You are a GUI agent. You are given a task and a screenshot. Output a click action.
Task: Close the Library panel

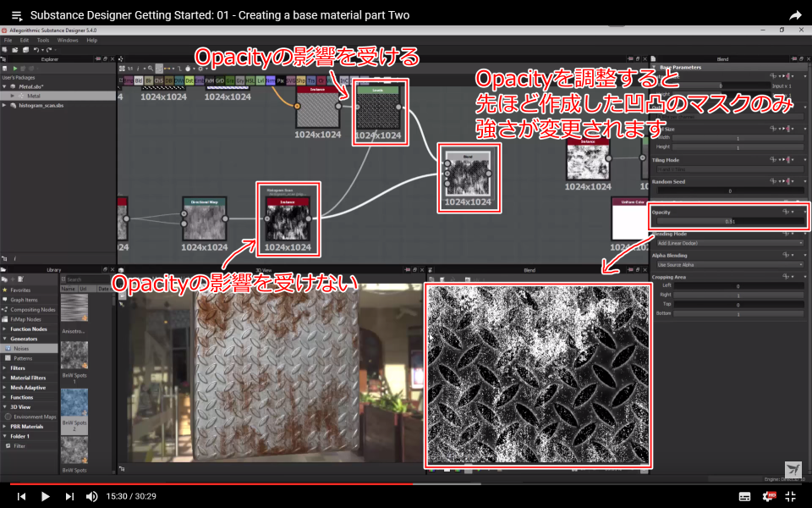click(112, 270)
